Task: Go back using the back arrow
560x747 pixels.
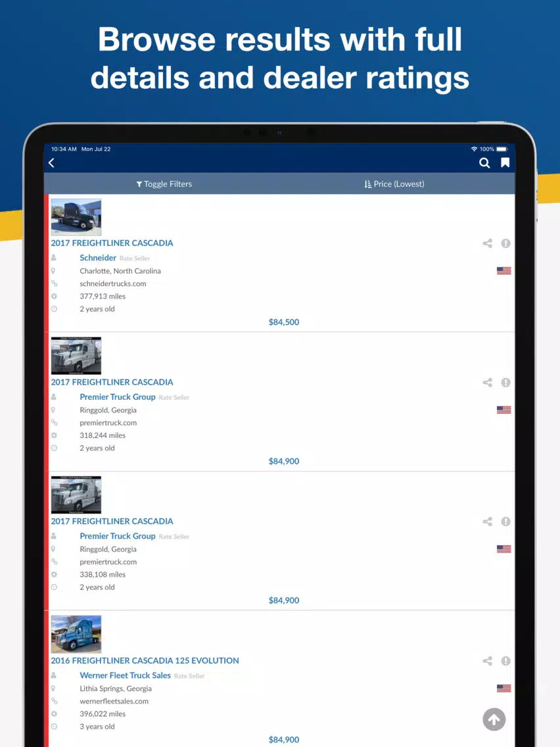Action: (x=51, y=163)
